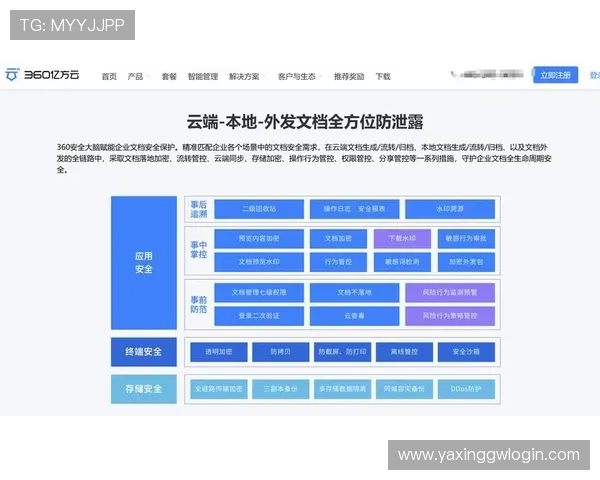The image size is (600, 480).
Task: Click the 事后追溯 row label
Action: coord(199,209)
